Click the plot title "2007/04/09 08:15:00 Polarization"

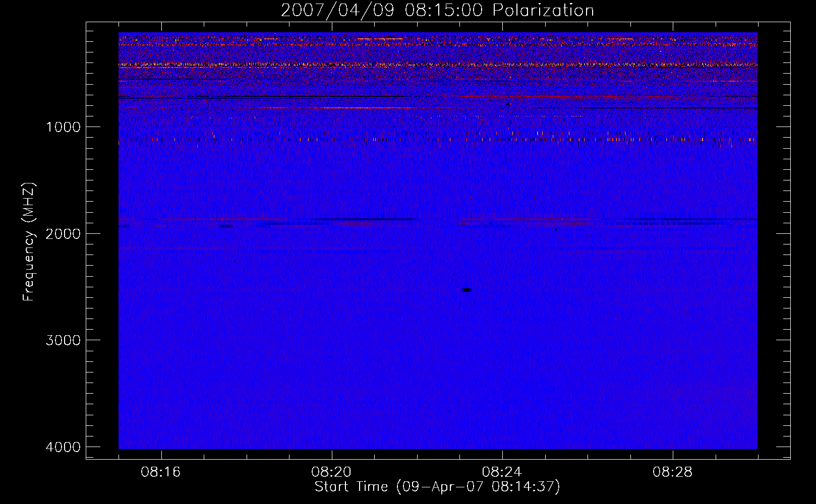point(437,10)
